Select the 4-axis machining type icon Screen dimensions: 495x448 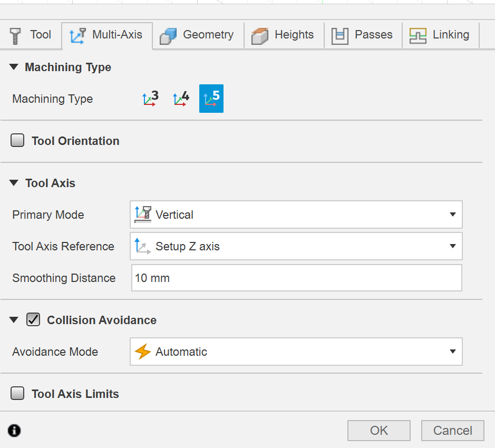pos(181,99)
